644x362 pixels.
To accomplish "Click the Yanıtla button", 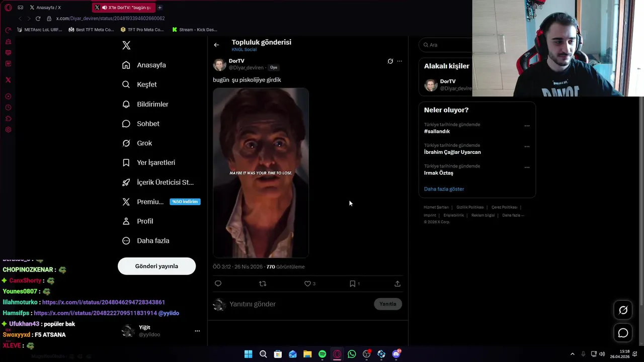I will [388, 304].
